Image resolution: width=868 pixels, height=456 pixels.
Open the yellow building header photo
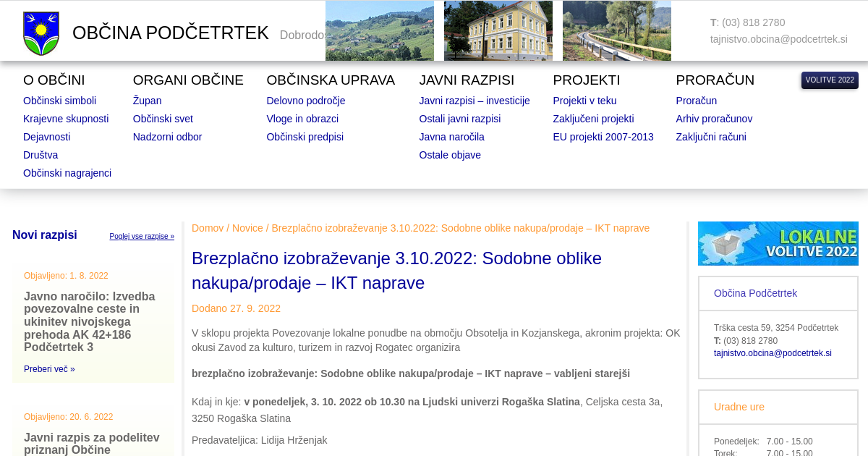(498, 30)
